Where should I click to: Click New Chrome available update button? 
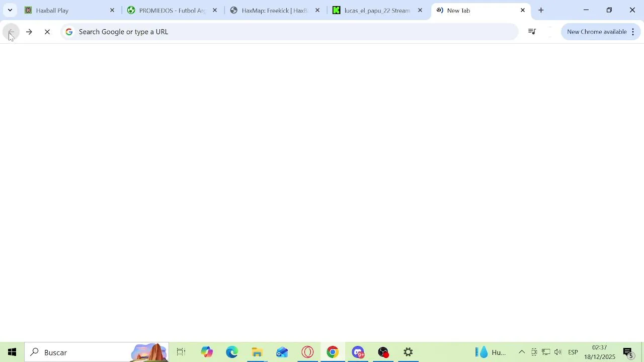coord(596,32)
